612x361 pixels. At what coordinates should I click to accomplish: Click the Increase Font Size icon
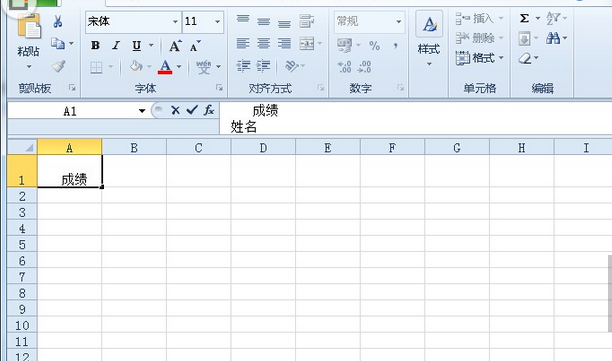175,46
